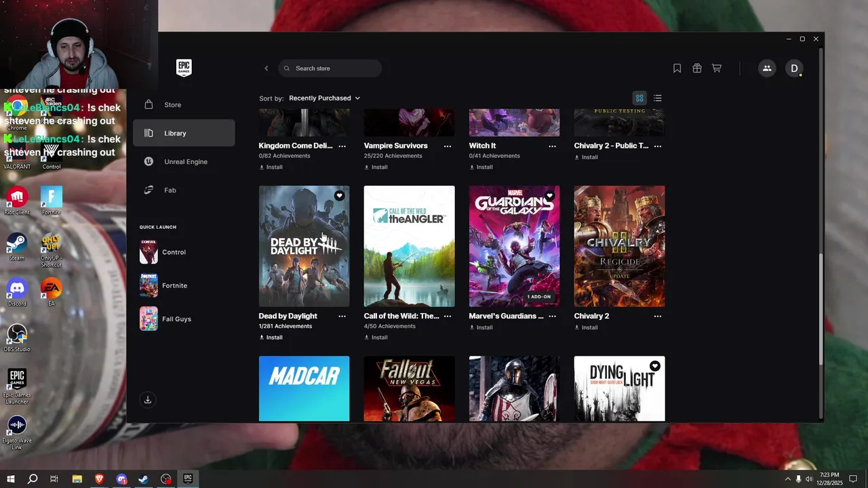Image resolution: width=868 pixels, height=488 pixels.
Task: Install Call of the Wild: The Angler
Action: click(376, 337)
